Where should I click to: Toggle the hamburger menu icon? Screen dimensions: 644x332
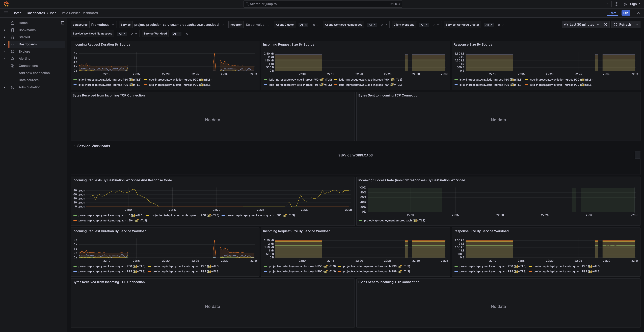(x=6, y=13)
